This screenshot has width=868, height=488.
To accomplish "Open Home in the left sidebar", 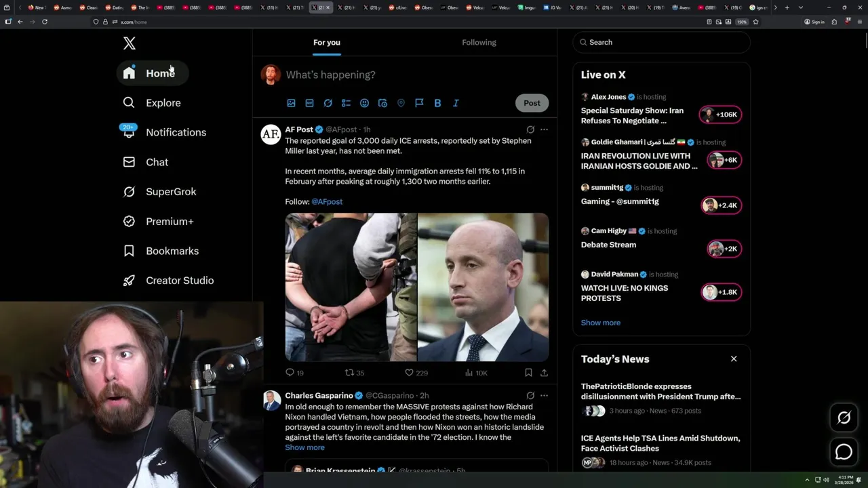I will pyautogui.click(x=152, y=73).
